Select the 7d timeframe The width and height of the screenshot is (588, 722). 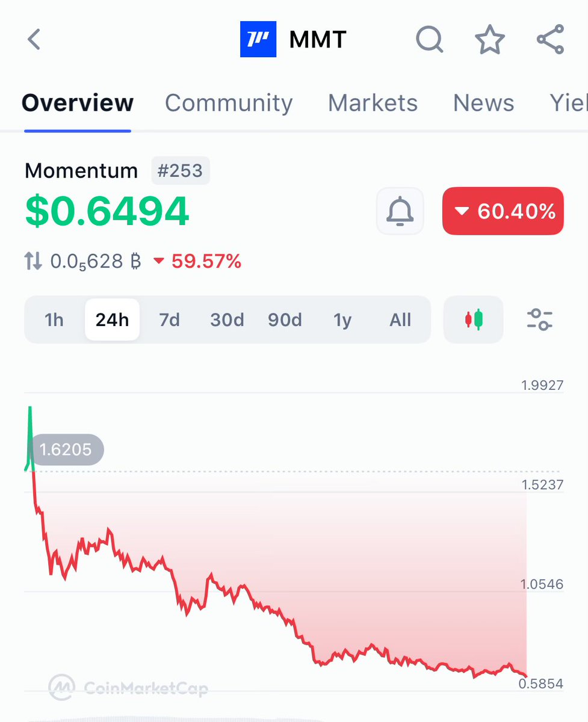169,319
